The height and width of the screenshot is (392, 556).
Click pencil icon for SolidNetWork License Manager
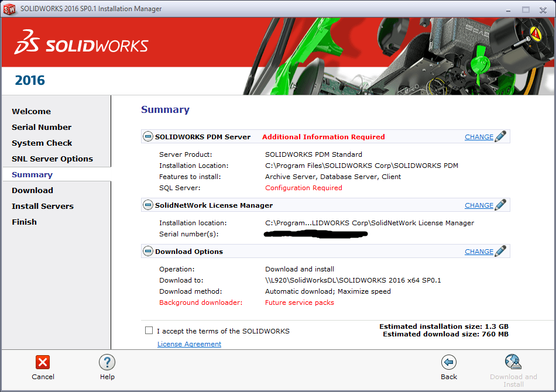[x=500, y=205]
